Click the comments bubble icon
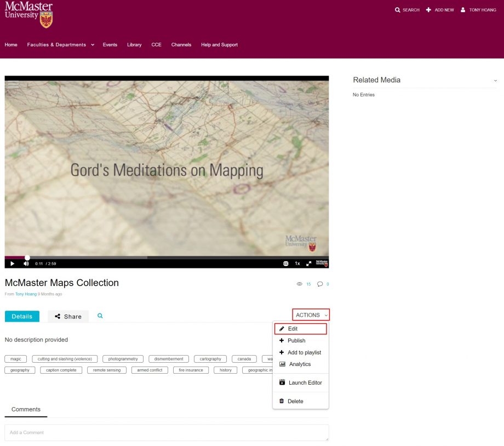Image resolution: width=504 pixels, height=446 pixels. [320, 284]
